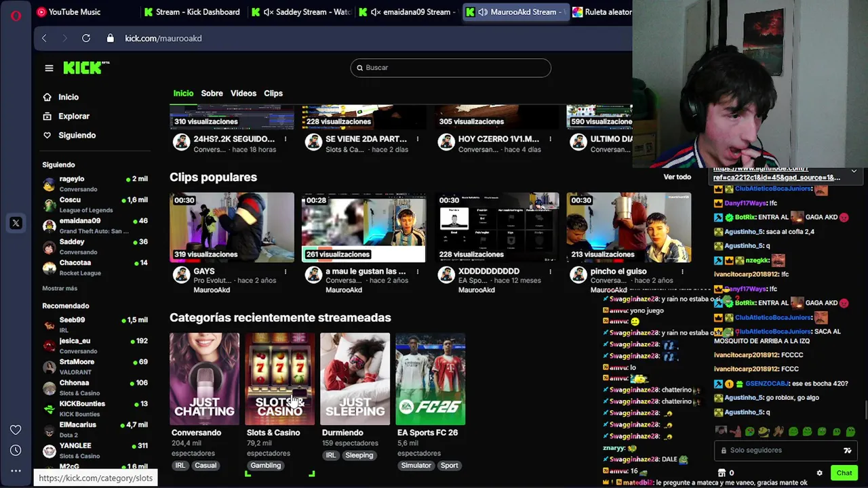Open Siguiendo link in Kick sidebar
Screen dimensions: 868x488
77,135
